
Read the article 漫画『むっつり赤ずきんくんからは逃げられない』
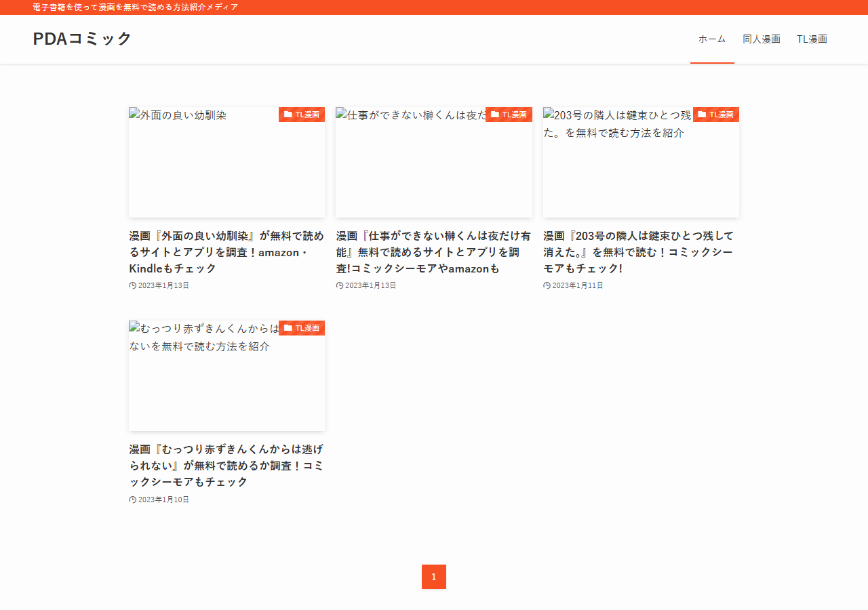[x=226, y=466]
